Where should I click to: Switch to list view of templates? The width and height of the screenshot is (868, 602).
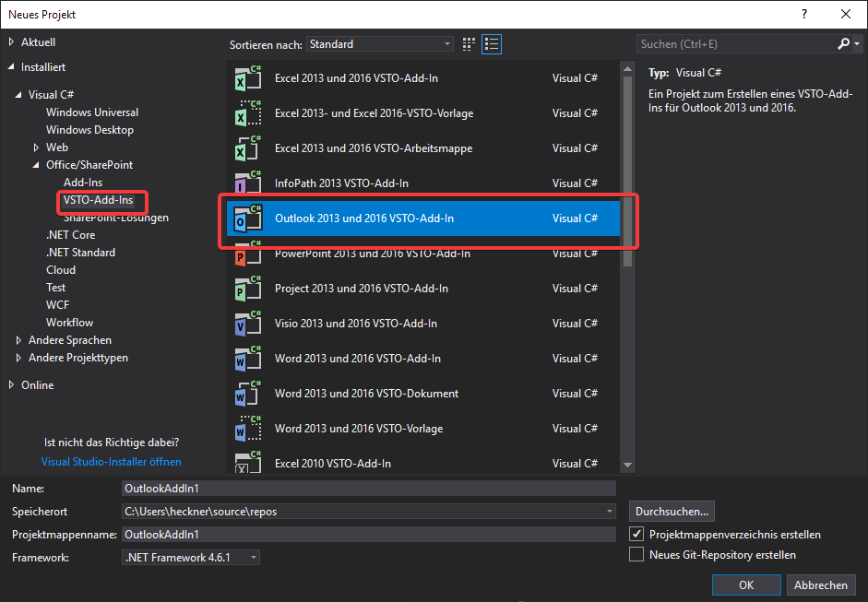(x=492, y=44)
